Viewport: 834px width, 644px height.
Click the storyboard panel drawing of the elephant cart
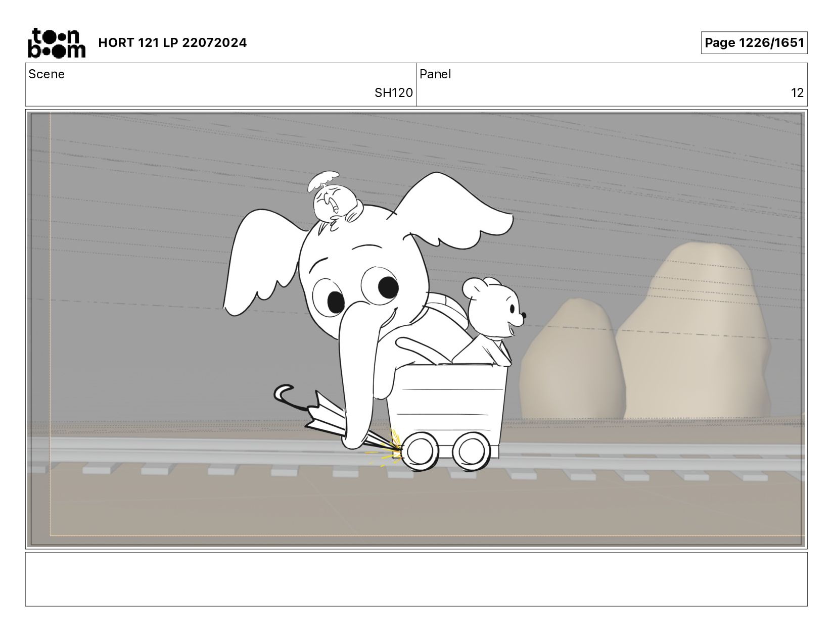point(416,329)
